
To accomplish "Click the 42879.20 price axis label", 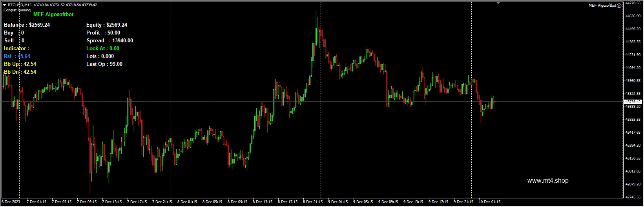I will 633,184.
